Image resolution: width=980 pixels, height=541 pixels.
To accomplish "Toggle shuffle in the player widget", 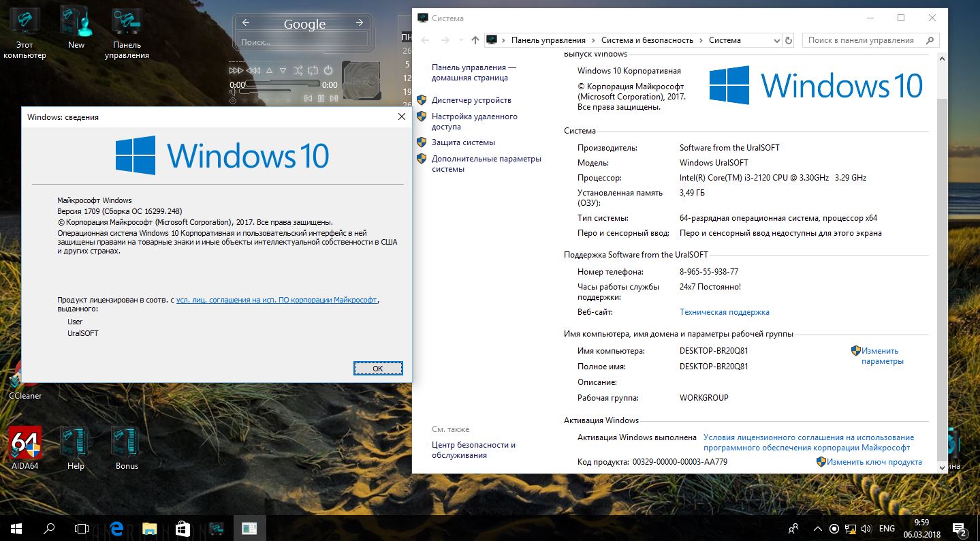I will click(x=298, y=70).
